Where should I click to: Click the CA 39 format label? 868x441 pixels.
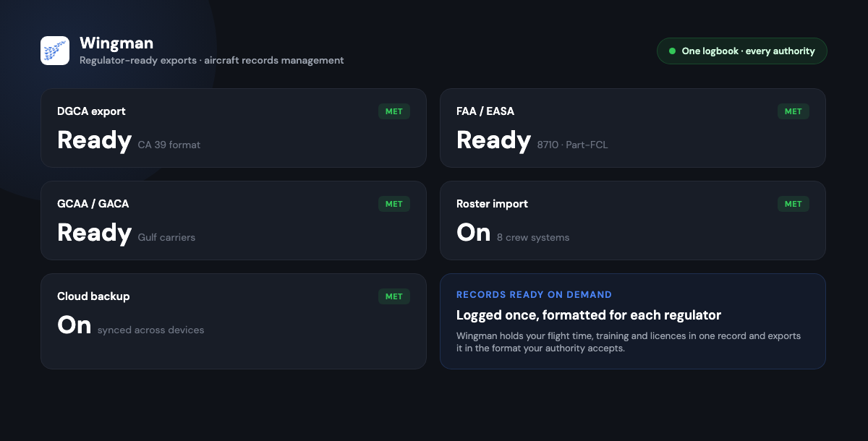169,145
